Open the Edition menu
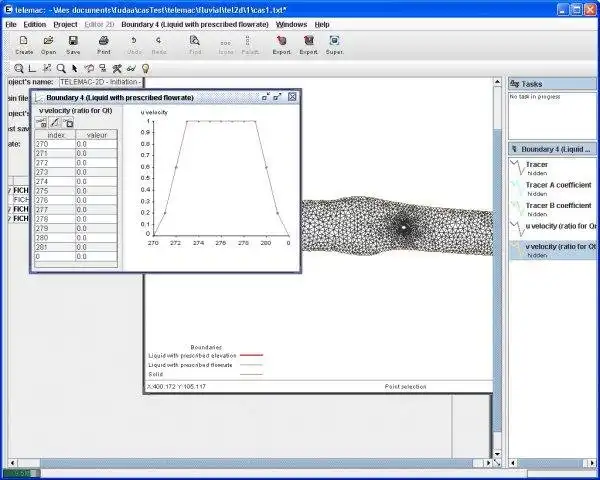This screenshot has width=600, height=480. tap(35, 24)
